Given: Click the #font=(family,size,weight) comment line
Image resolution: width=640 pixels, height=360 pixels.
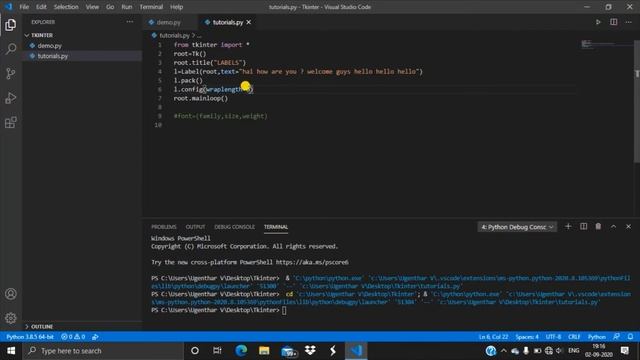Looking at the screenshot, I should pos(220,116).
